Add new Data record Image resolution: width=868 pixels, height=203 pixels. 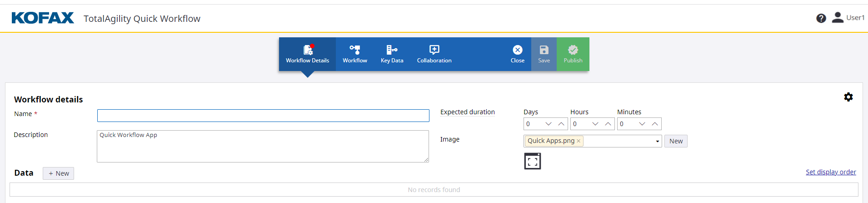click(58, 173)
